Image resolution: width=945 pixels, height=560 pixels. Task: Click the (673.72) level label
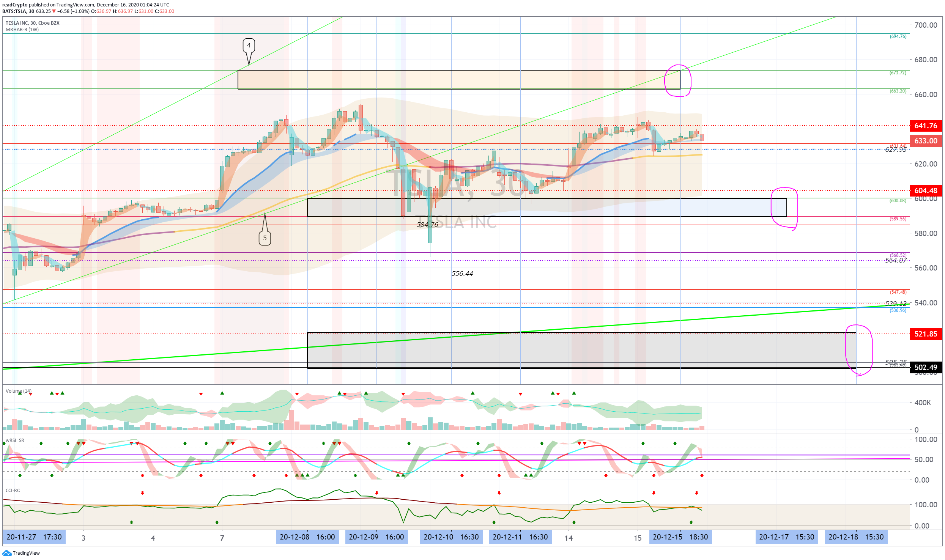point(898,73)
